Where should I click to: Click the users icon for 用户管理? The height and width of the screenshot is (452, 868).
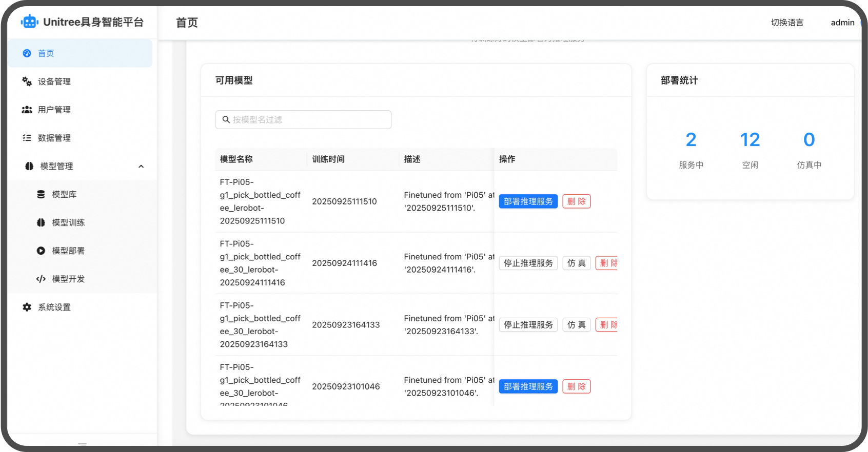pyautogui.click(x=27, y=110)
